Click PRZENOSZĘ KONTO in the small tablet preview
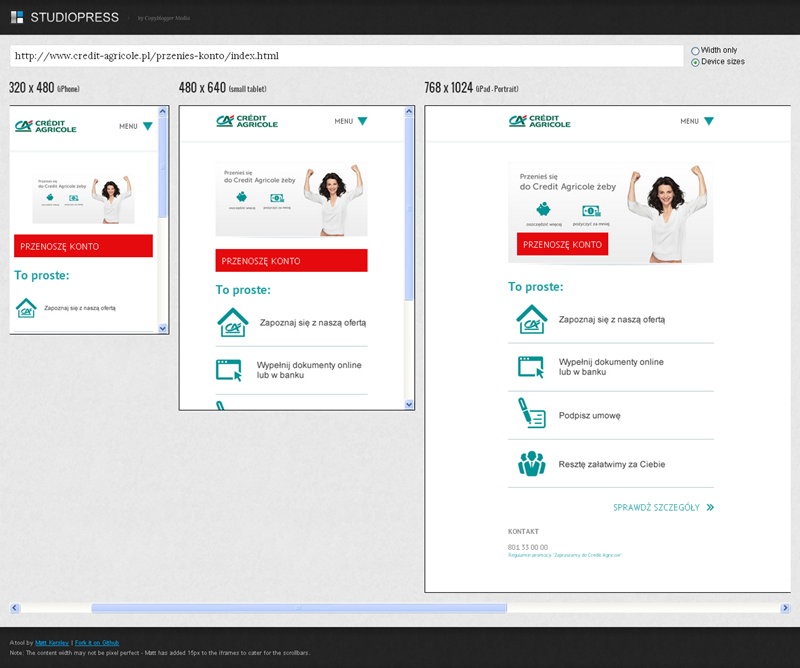The image size is (800, 668). (x=291, y=261)
